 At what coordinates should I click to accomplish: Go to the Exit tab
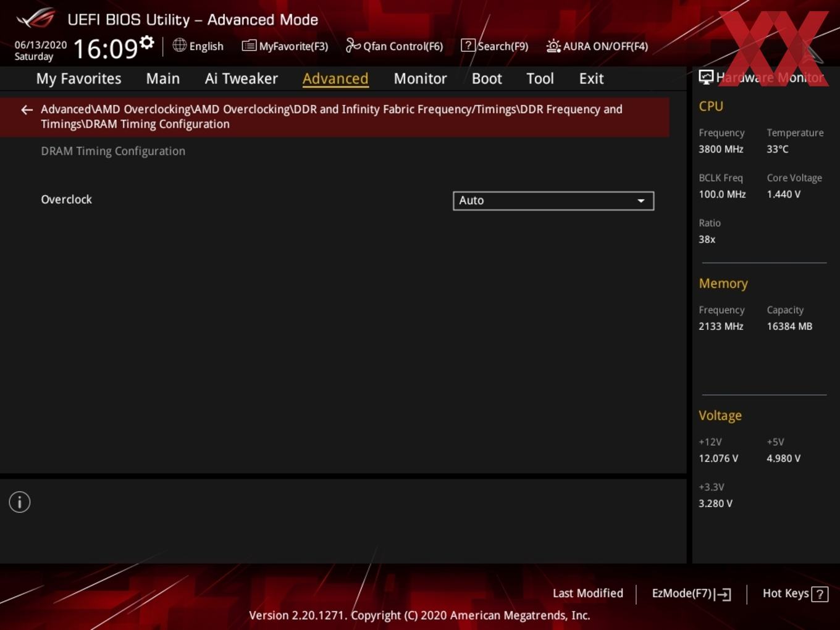(591, 78)
